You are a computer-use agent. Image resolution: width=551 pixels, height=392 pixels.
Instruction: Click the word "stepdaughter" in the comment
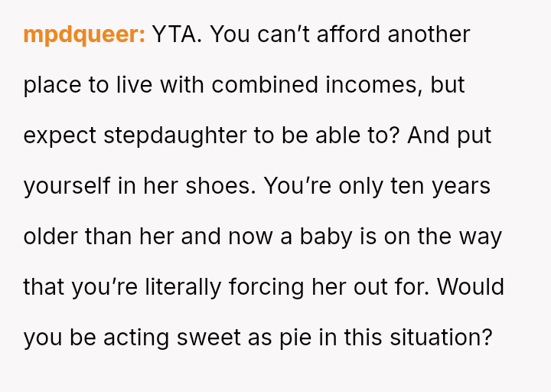click(x=175, y=136)
